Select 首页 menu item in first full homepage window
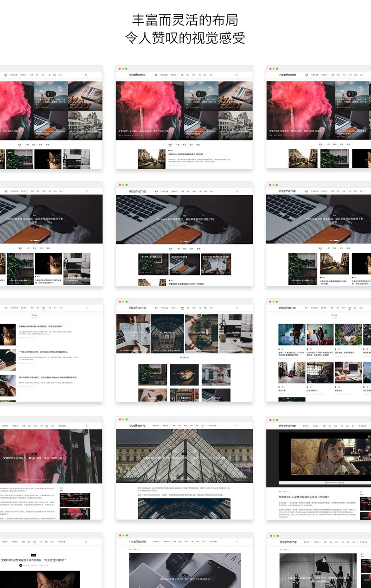This screenshot has height=588, width=371. (156, 75)
